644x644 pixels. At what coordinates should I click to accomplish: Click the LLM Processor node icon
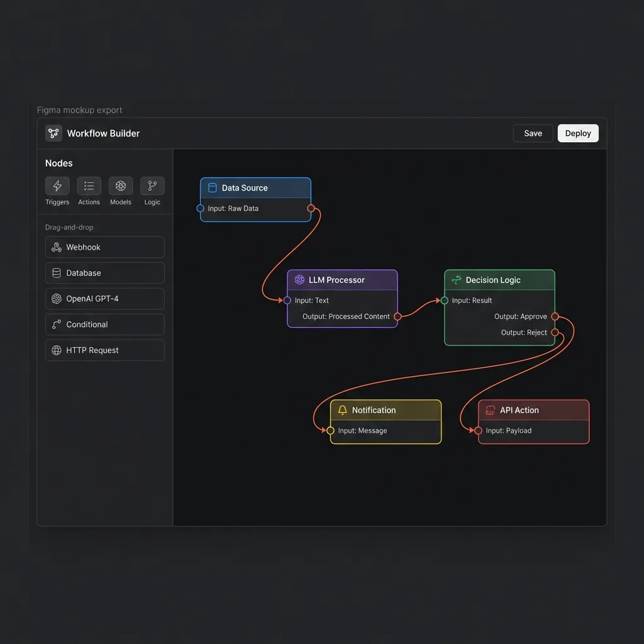click(299, 280)
